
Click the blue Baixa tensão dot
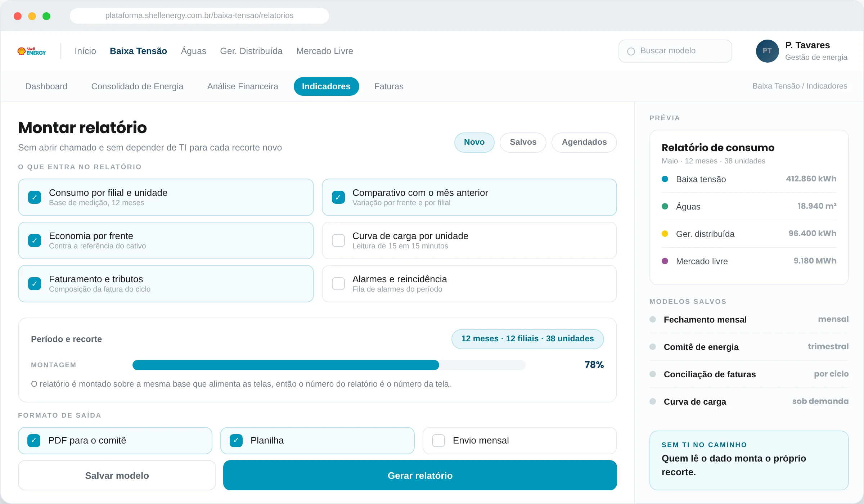coord(665,179)
